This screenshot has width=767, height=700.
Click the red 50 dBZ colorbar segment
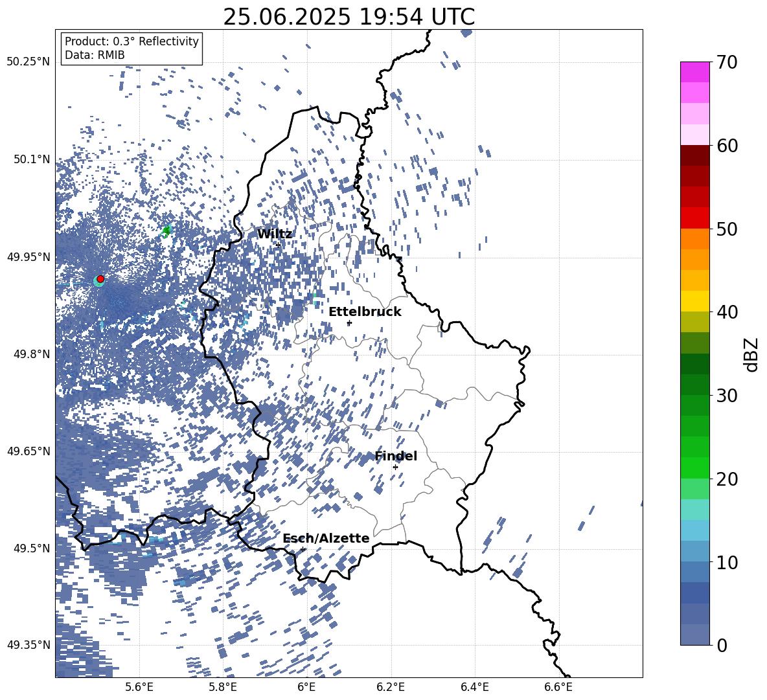click(x=694, y=218)
